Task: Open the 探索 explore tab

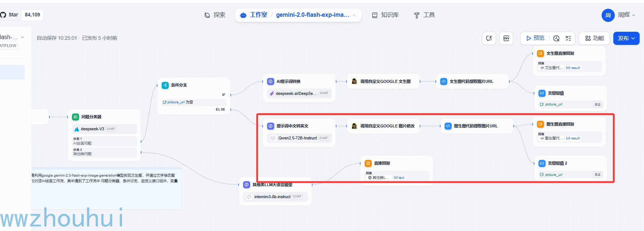Action: [215, 15]
